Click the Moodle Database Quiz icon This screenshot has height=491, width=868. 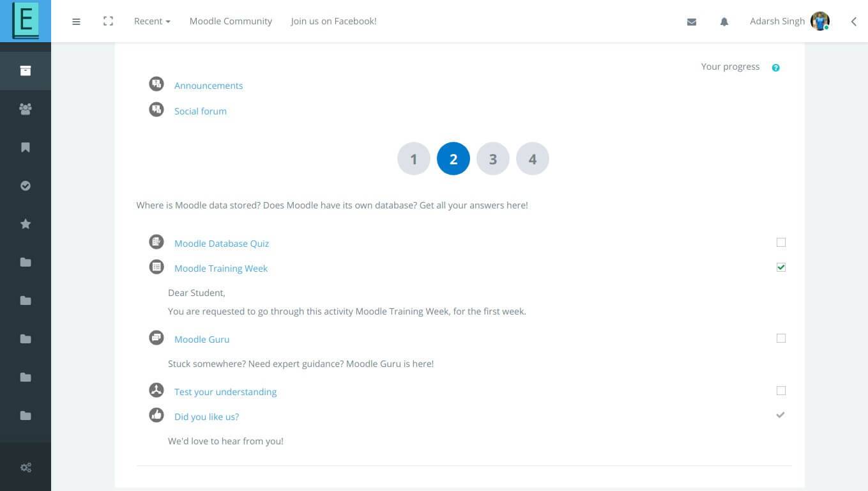pyautogui.click(x=156, y=242)
